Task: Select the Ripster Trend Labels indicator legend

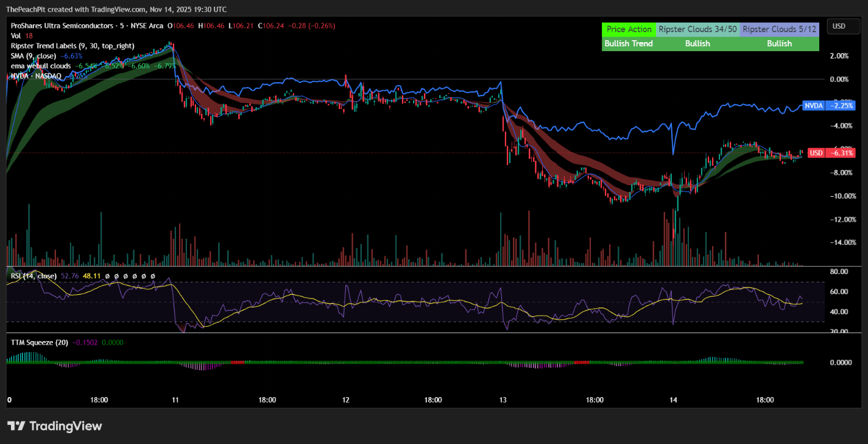Action: point(72,46)
